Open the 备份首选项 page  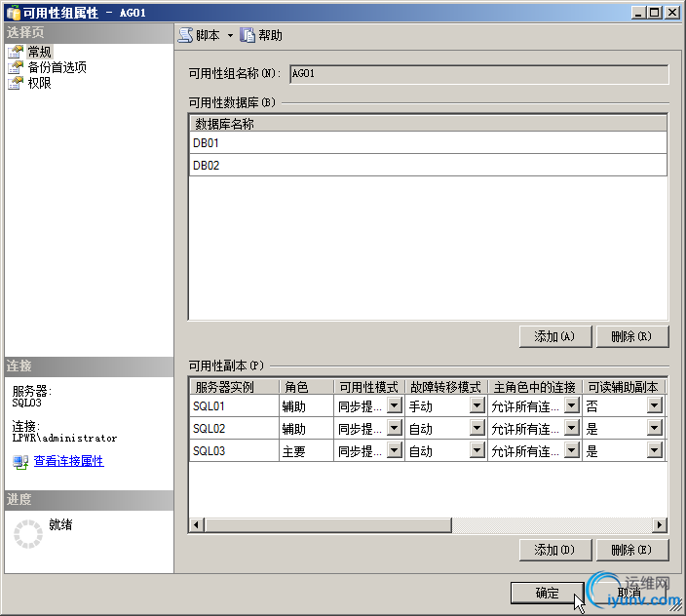coord(57,67)
